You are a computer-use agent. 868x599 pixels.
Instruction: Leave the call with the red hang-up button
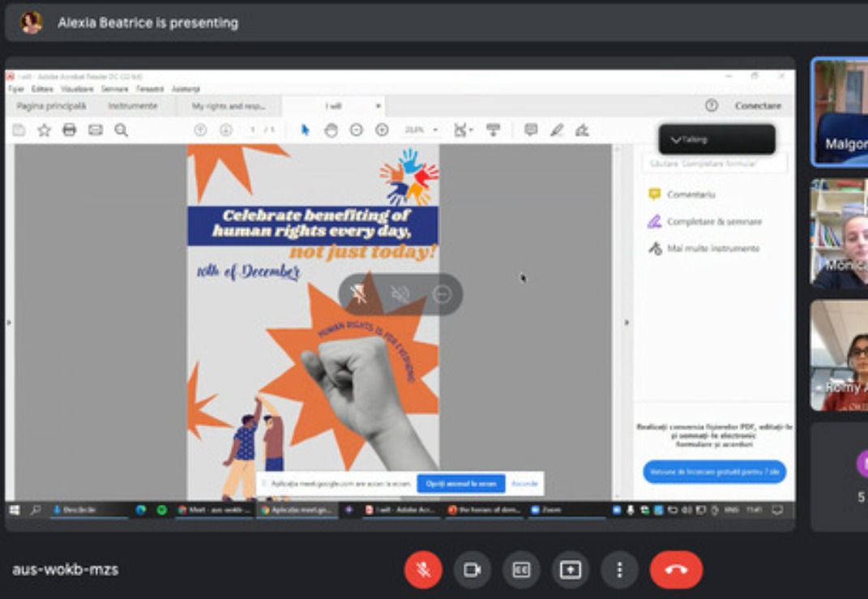point(675,570)
